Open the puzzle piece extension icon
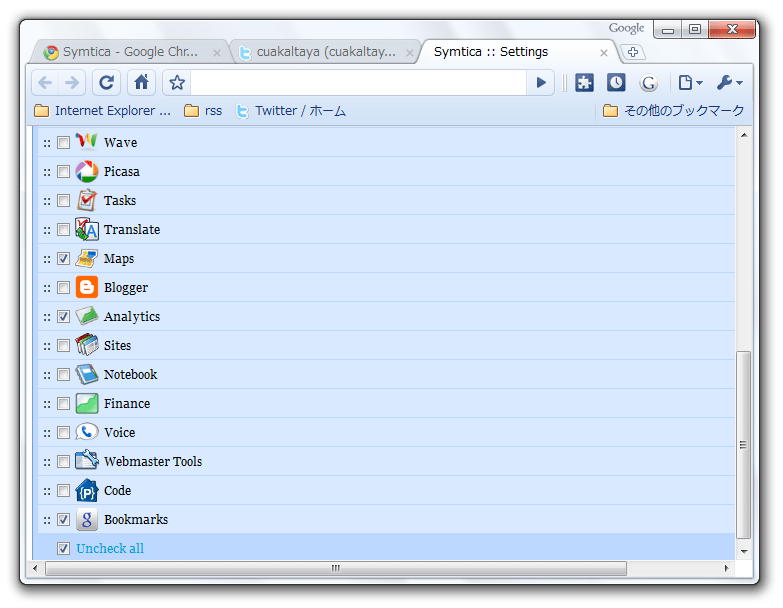783x608 pixels. click(584, 82)
